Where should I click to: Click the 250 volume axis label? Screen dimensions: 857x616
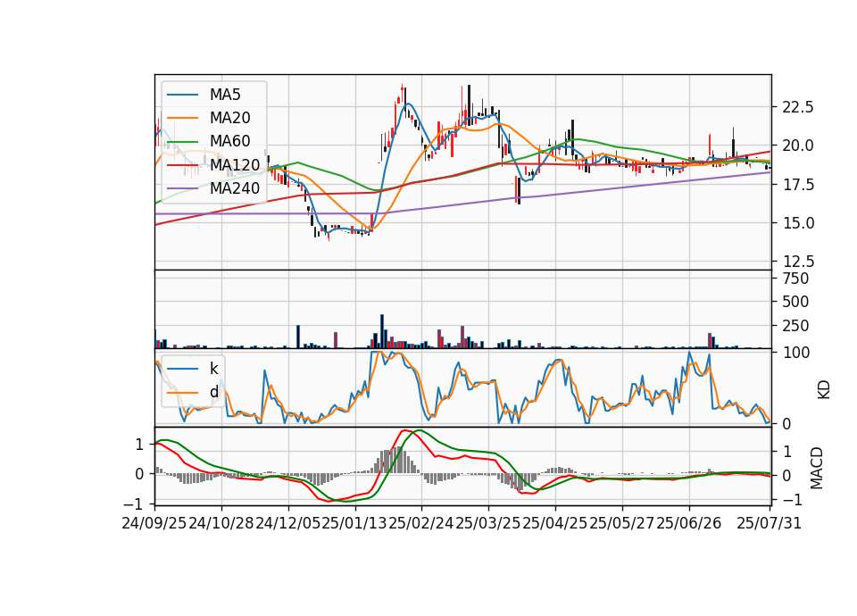point(795,326)
